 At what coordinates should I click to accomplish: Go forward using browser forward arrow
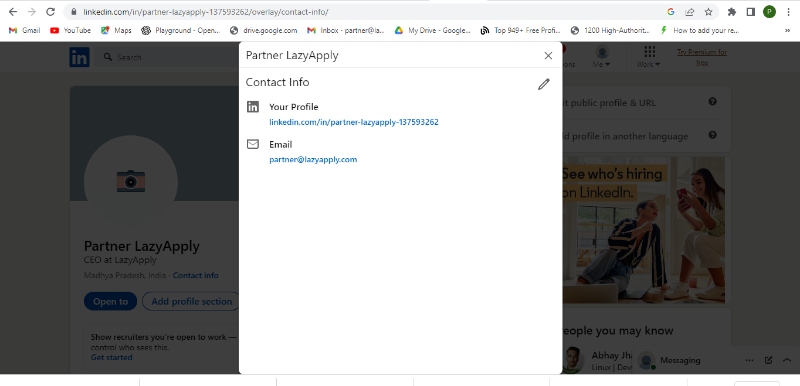(x=31, y=11)
